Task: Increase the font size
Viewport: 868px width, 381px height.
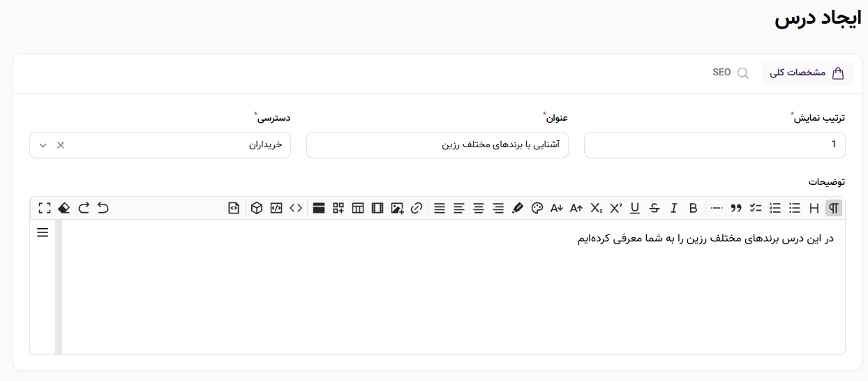Action: pyautogui.click(x=576, y=208)
